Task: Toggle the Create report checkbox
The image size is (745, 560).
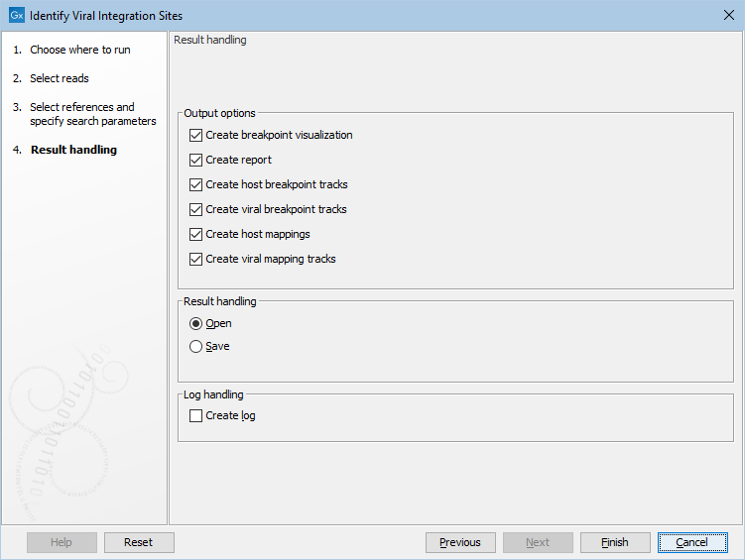Action: 195,160
